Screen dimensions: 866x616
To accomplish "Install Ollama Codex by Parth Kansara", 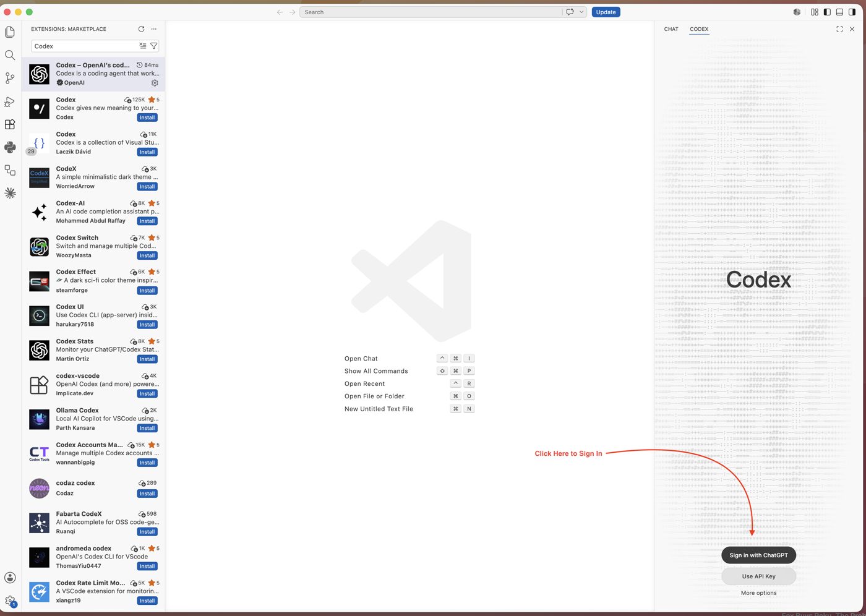I will click(x=147, y=428).
